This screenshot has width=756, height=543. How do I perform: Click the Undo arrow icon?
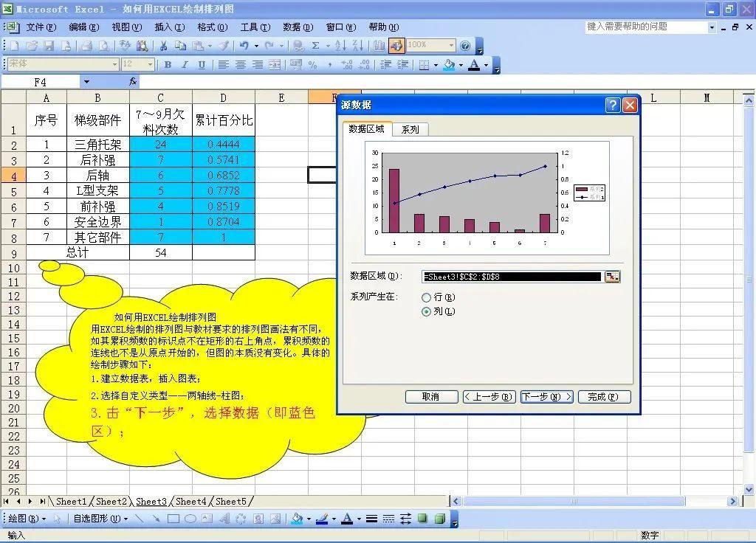coord(244,46)
